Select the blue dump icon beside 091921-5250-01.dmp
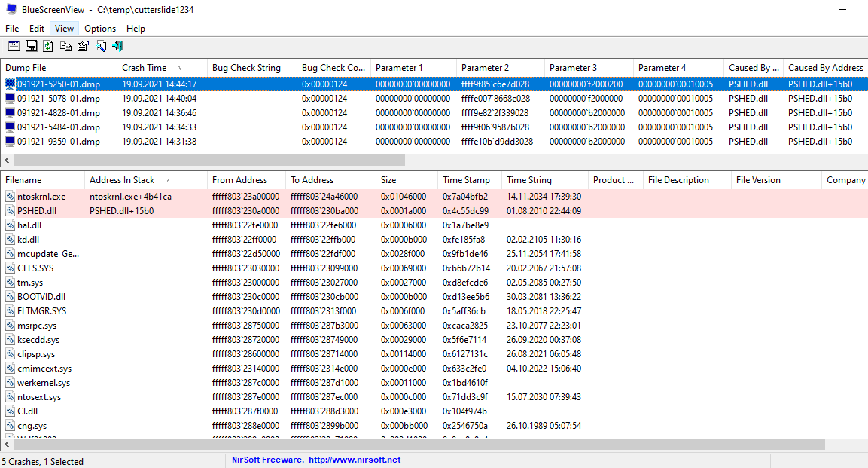868x468 pixels. [8, 84]
